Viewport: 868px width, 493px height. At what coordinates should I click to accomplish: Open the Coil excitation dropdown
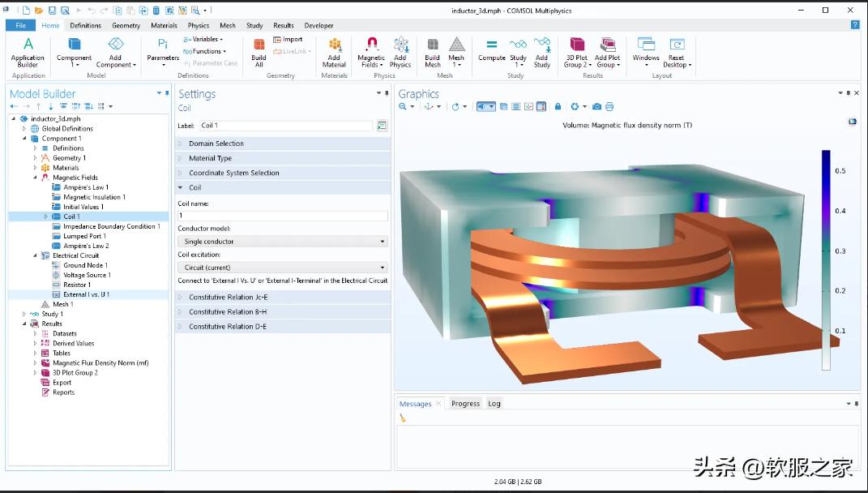[x=283, y=267]
